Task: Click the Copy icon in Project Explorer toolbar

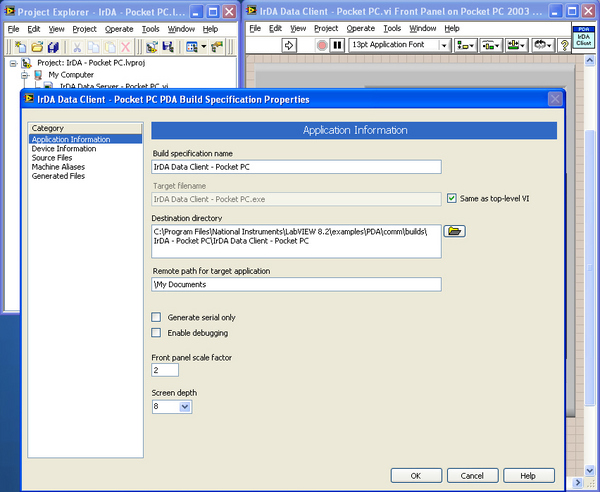Action: point(93,47)
